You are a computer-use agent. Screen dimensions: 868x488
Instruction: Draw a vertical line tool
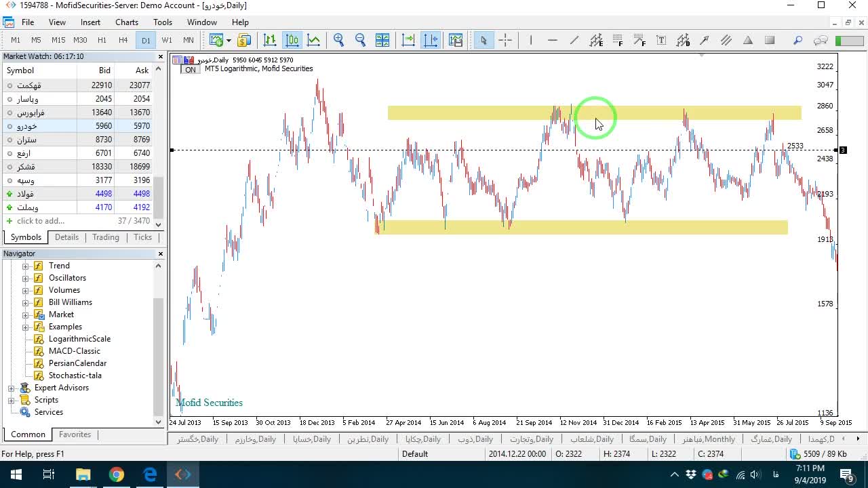(x=530, y=41)
